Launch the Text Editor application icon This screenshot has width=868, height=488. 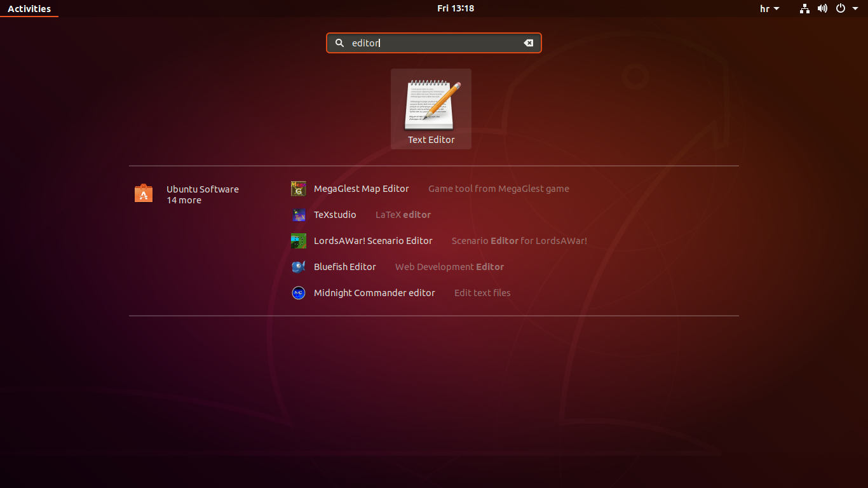(x=431, y=105)
